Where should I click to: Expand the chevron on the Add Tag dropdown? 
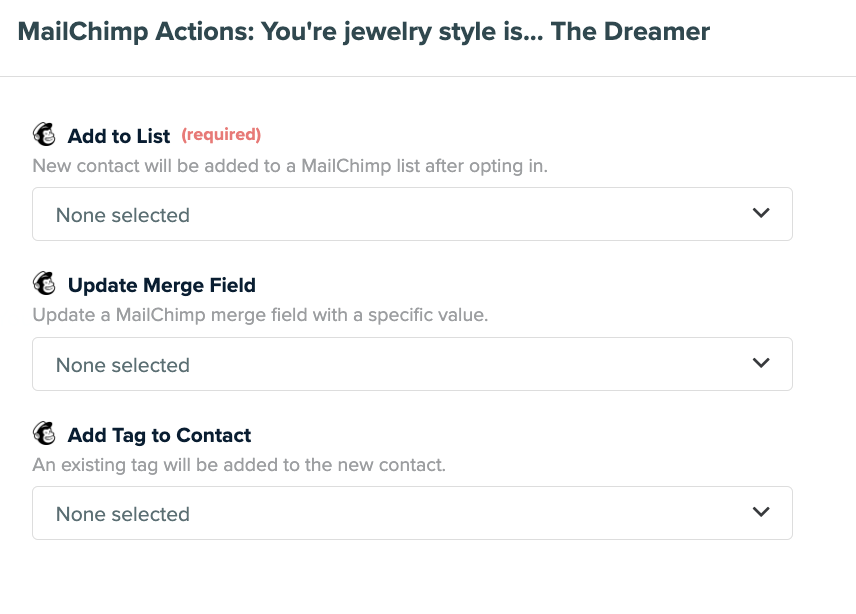click(x=762, y=512)
